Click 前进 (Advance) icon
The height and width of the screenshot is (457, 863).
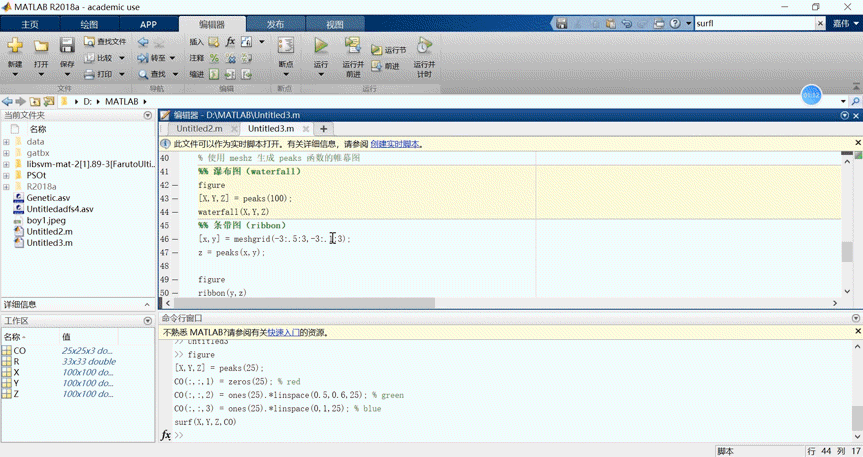pos(376,66)
